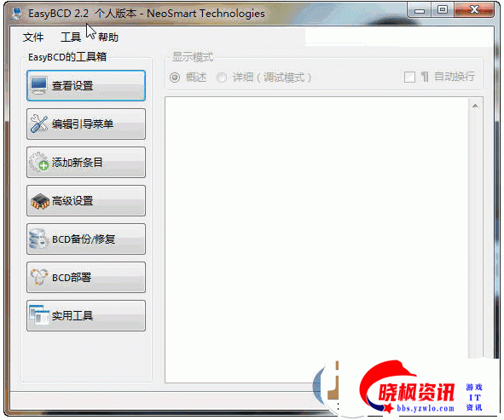Click the pilcrow icon beside 自动换行

click(425, 77)
